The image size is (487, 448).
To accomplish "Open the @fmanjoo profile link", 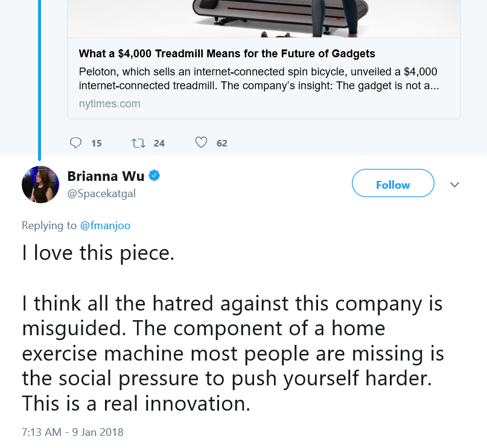I will pos(105,226).
